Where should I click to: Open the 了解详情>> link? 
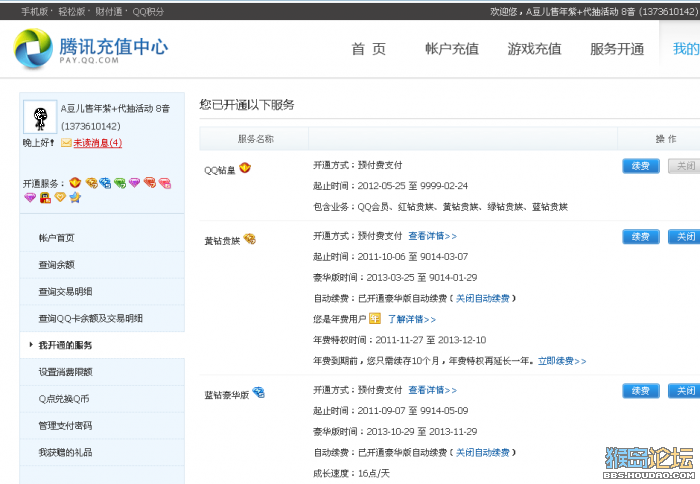click(412, 319)
